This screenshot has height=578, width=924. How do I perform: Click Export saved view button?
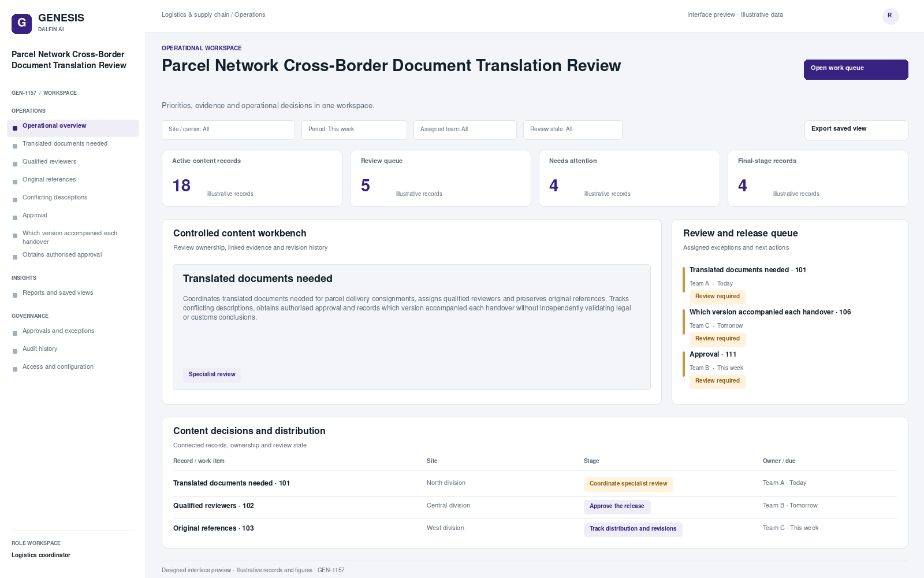[856, 130]
